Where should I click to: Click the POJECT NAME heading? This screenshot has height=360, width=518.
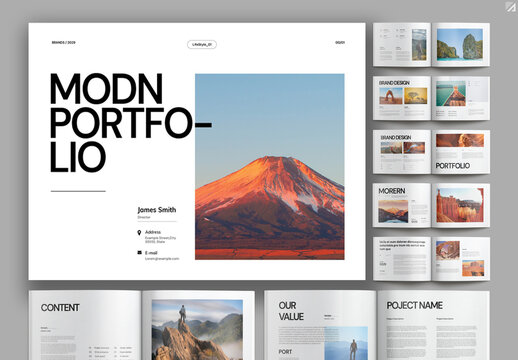(414, 305)
